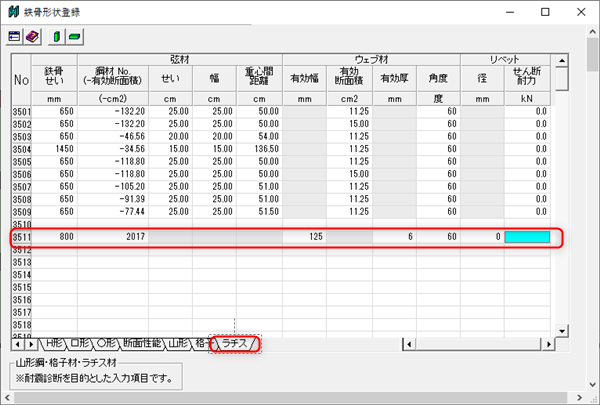Click the No column header
Viewport: 600px width, 405px height.
click(20, 78)
